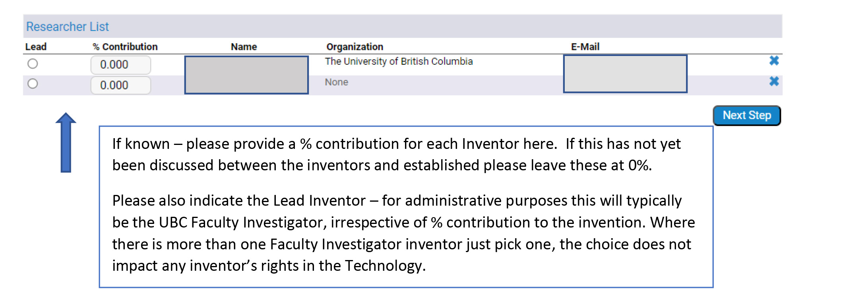This screenshot has width=868, height=293.
Task: Click the Name box in the second row
Action: pyautogui.click(x=246, y=84)
